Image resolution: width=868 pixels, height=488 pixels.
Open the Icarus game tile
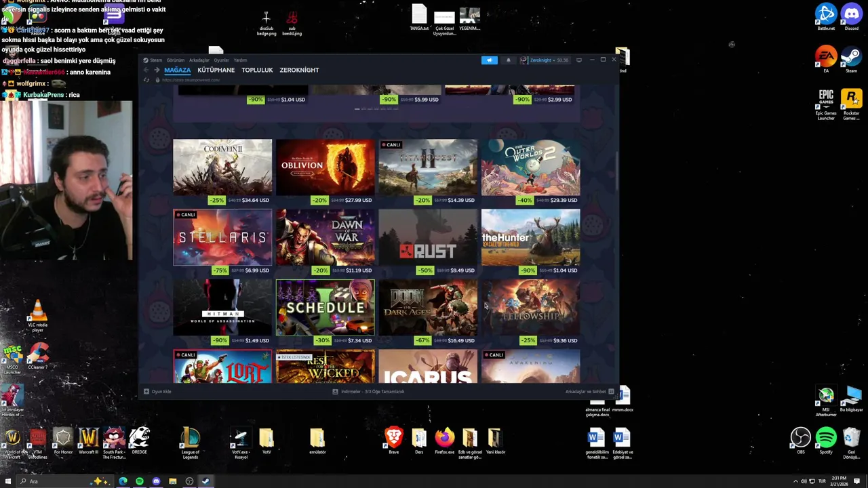pyautogui.click(x=428, y=367)
